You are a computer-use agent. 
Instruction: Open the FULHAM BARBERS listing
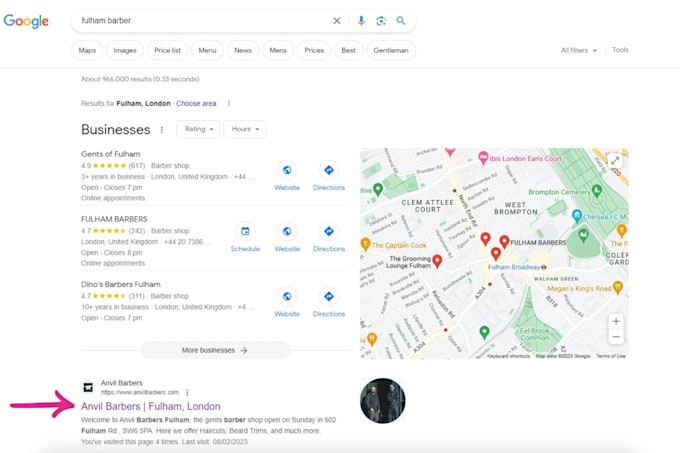pos(114,219)
